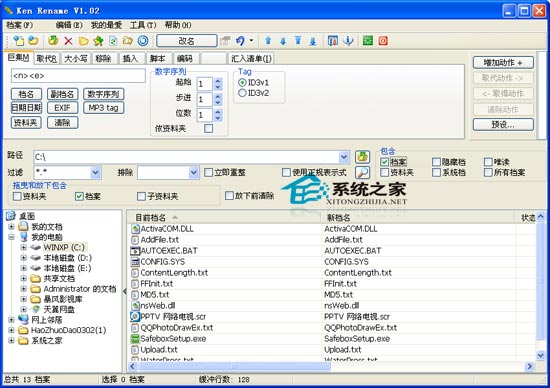Open the 工具(T) menu

[x=143, y=25]
